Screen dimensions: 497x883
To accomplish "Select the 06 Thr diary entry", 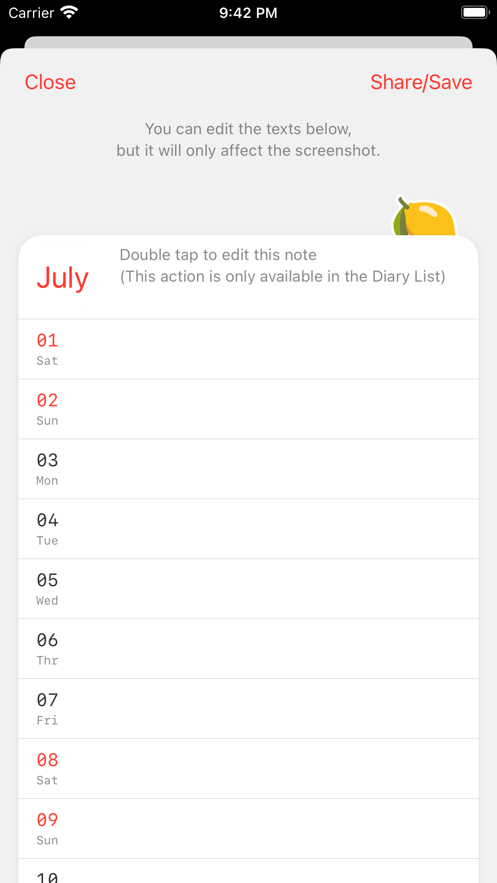I will (248, 649).
